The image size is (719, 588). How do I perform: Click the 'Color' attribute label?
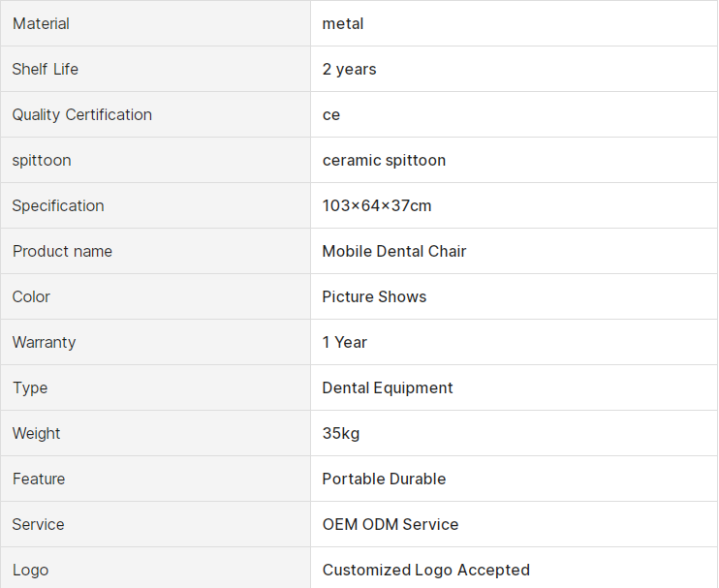pos(31,296)
